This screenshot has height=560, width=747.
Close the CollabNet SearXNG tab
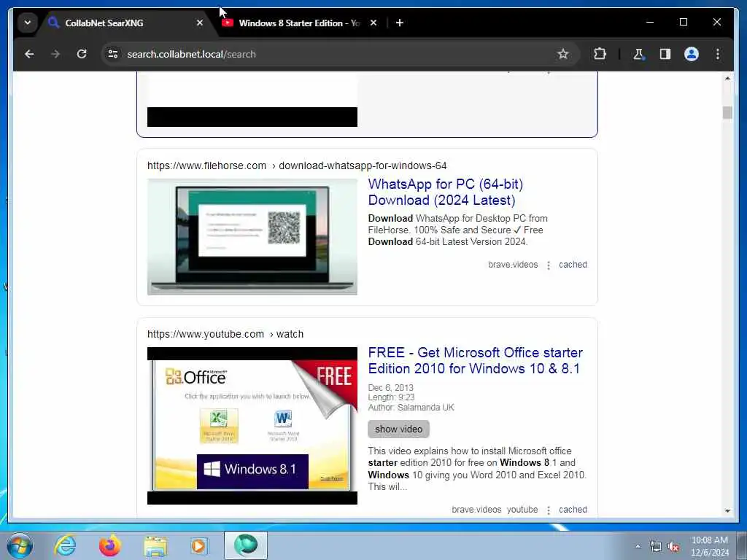tap(200, 23)
